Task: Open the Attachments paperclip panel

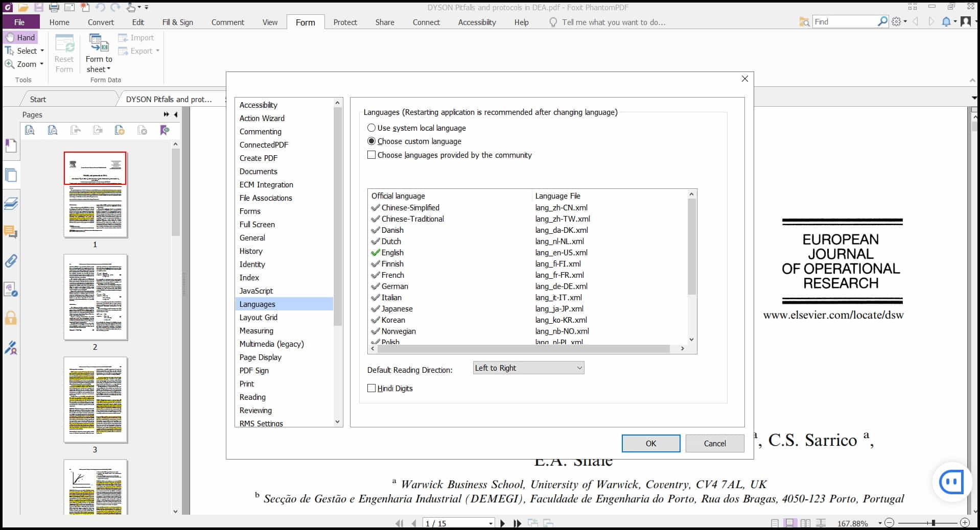Action: 11,261
